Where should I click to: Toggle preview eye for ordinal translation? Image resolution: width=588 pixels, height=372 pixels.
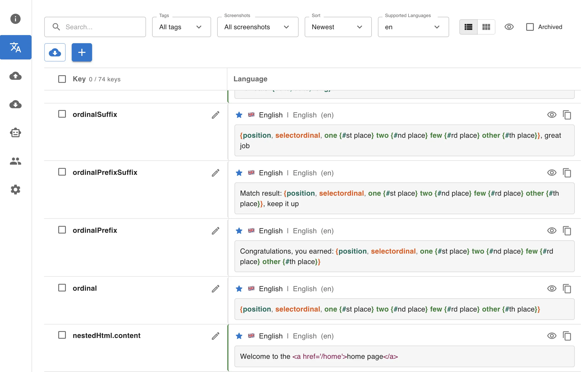pos(552,289)
